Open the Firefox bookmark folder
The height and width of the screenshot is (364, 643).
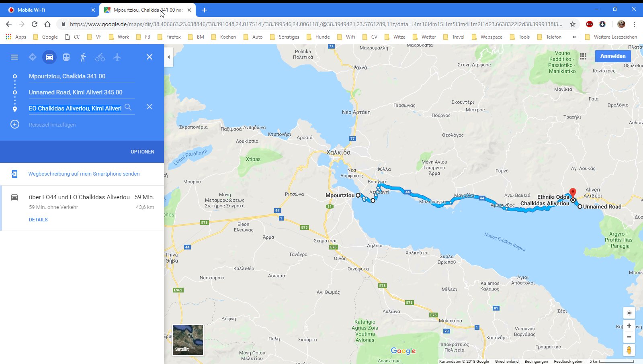(169, 37)
